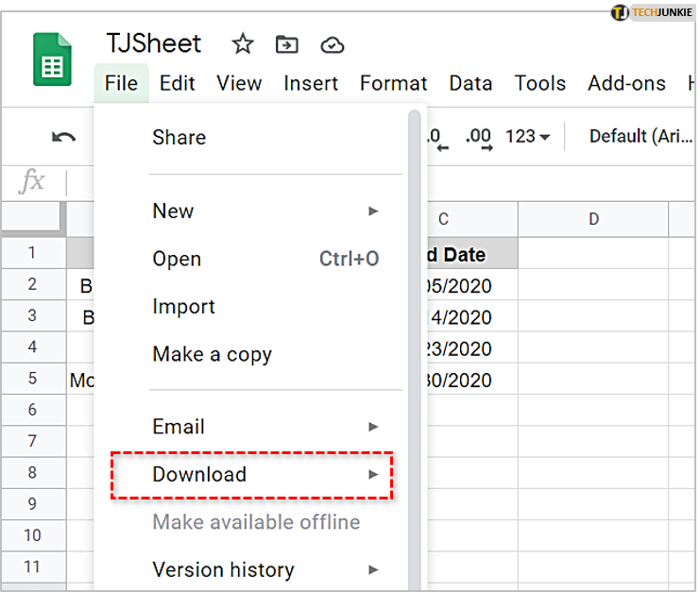Check the cloud save status icon
The image size is (700, 592).
tap(332, 44)
